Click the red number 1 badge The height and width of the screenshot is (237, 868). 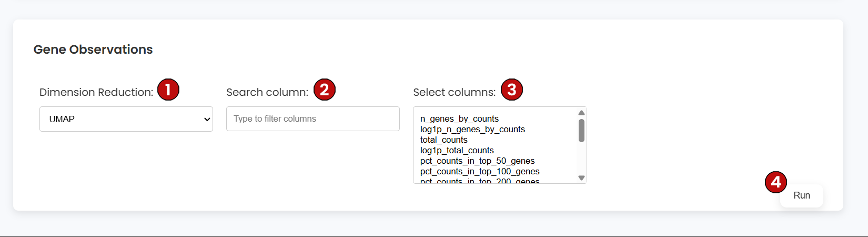point(168,90)
